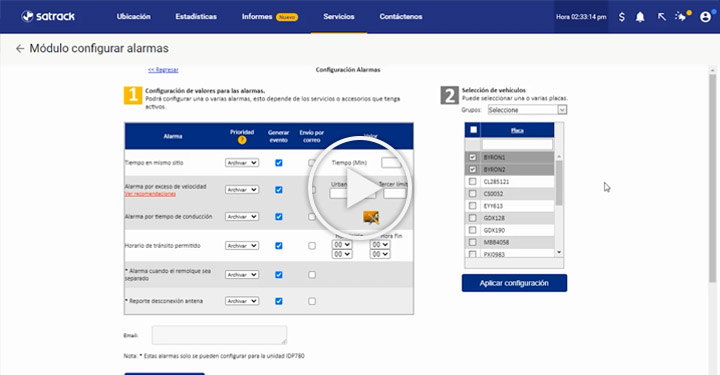
Task: Open Ubicación menu
Action: pyautogui.click(x=133, y=17)
